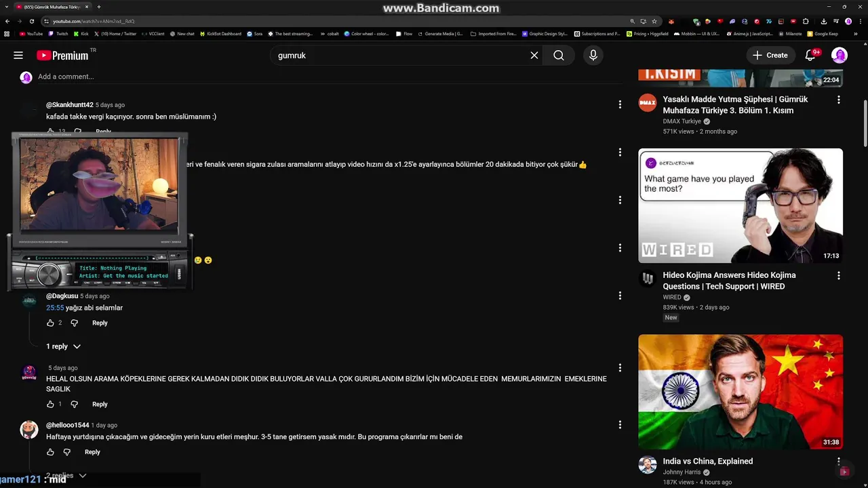Image resolution: width=868 pixels, height=488 pixels.
Task: Open options for Yasaklı Madde video
Action: (839, 100)
